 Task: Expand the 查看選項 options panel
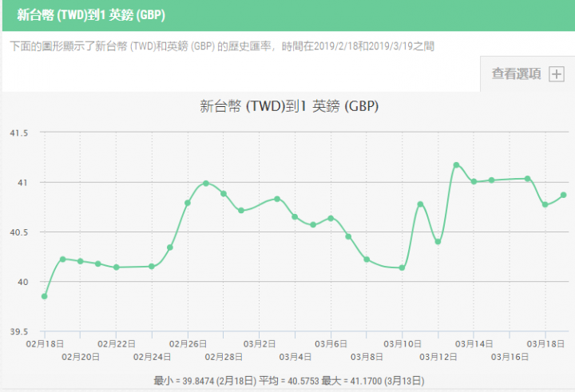coord(527,73)
